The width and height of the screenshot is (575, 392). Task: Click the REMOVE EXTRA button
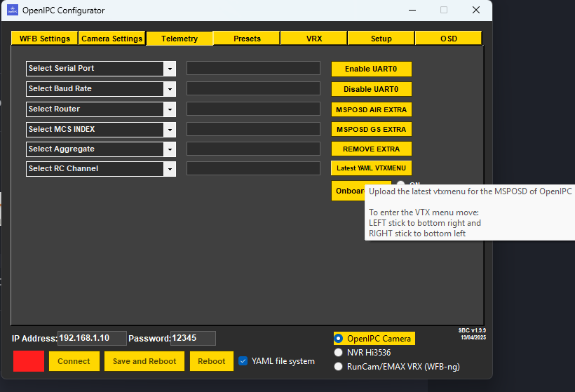point(371,149)
